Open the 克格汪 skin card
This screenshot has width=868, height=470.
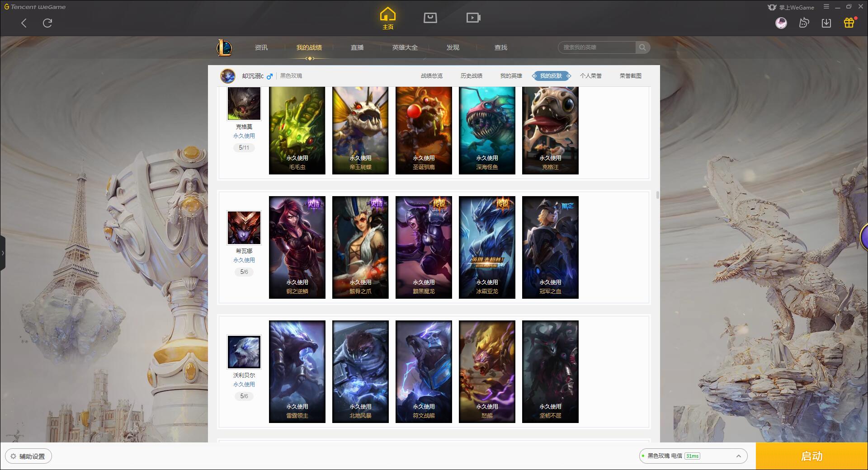click(x=550, y=131)
